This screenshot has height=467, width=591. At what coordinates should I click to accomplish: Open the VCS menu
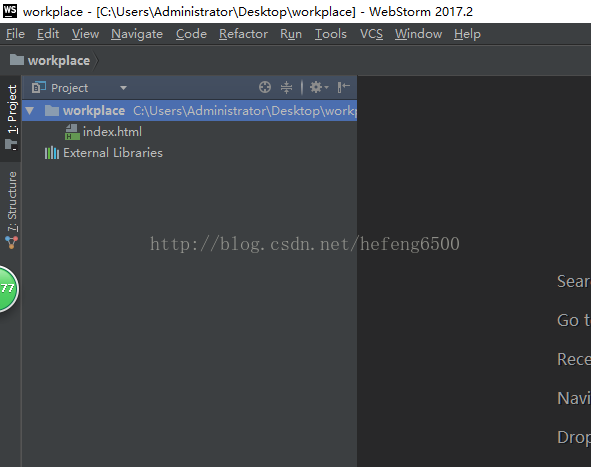(371, 34)
